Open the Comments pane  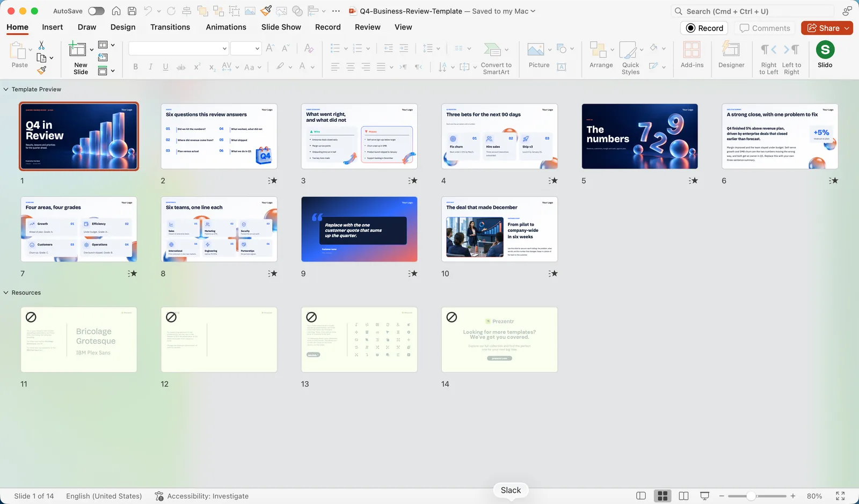tap(765, 28)
